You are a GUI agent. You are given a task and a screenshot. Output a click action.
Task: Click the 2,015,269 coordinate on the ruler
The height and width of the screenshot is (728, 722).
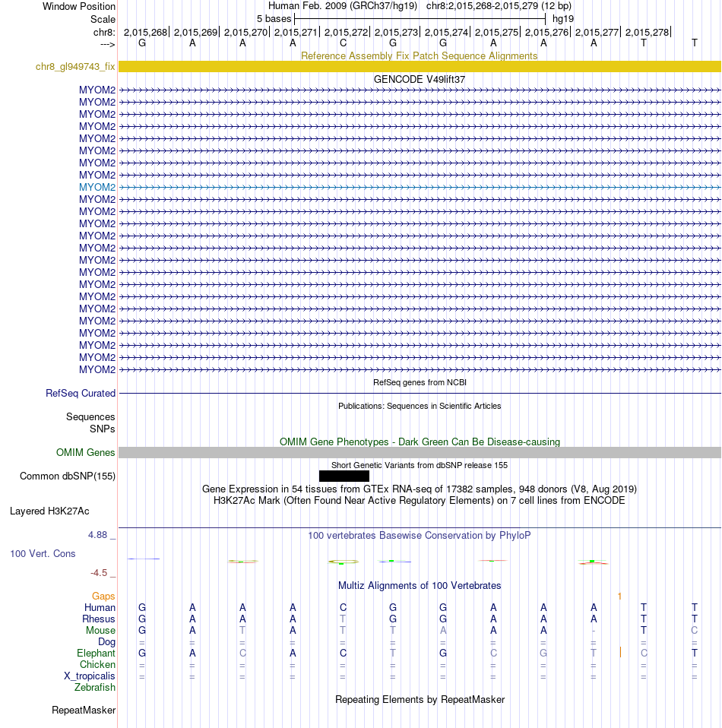coord(195,32)
